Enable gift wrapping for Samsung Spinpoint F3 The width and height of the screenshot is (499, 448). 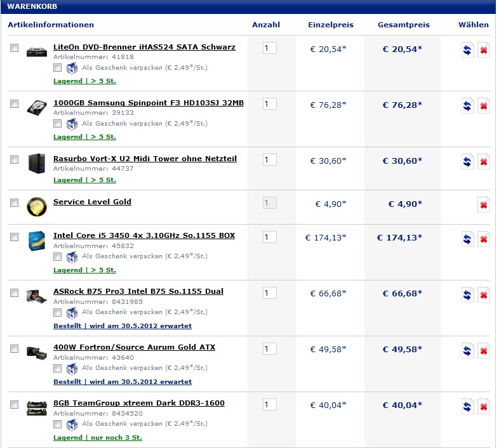coord(58,124)
